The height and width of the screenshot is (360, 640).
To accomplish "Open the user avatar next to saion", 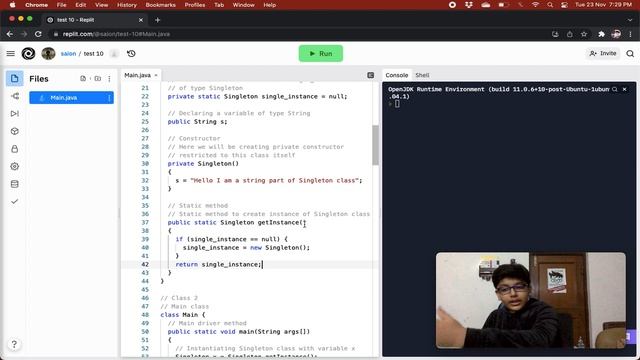I will pyautogui.click(x=48, y=53).
